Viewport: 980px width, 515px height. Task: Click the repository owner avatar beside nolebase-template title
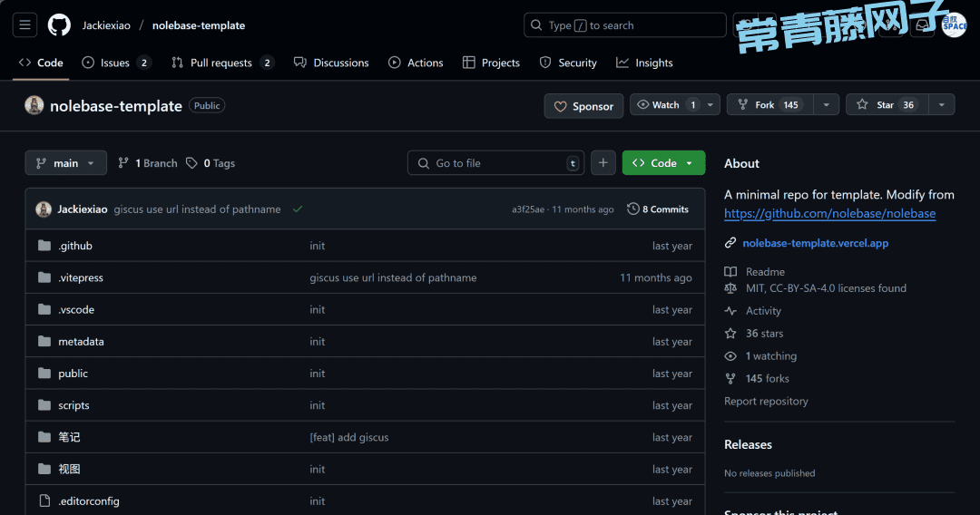(34, 105)
